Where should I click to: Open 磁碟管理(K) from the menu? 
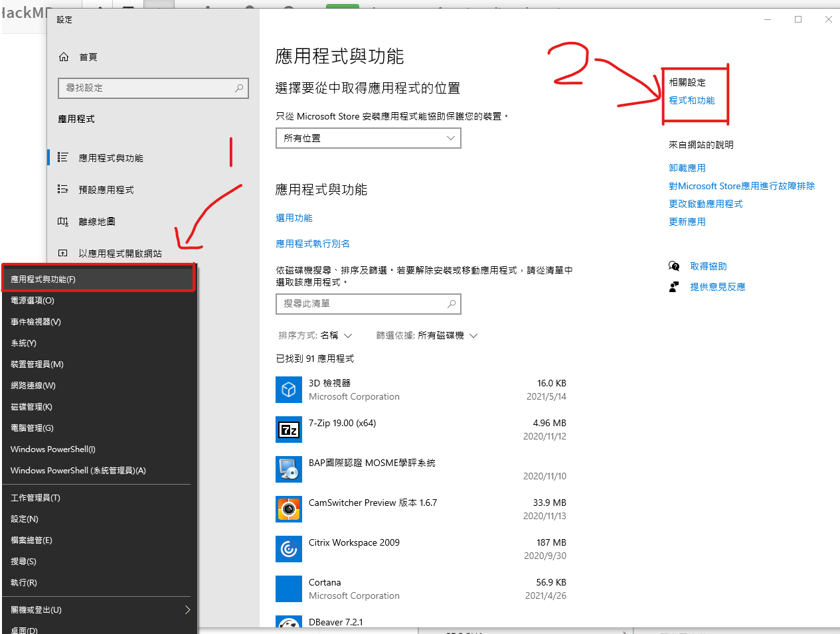98,406
